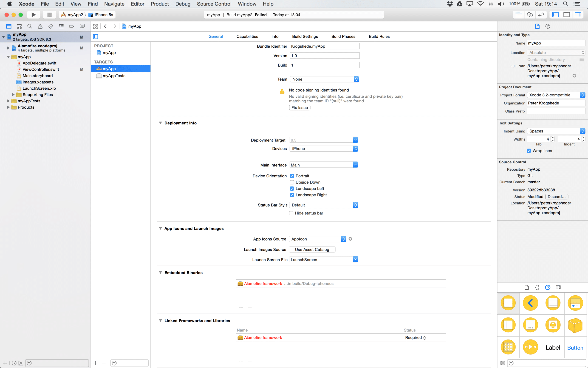Show the Assistant editor
The width and height of the screenshot is (588, 368).
click(x=530, y=15)
